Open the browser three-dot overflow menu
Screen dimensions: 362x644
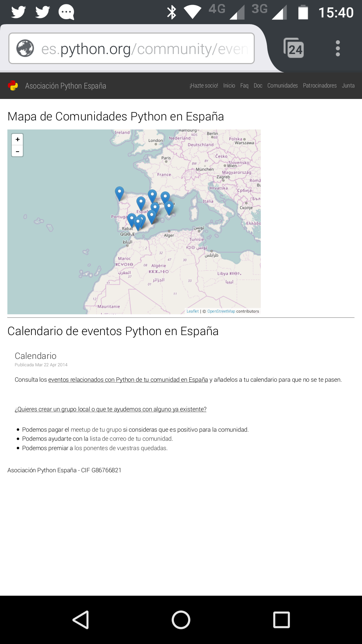[338, 49]
